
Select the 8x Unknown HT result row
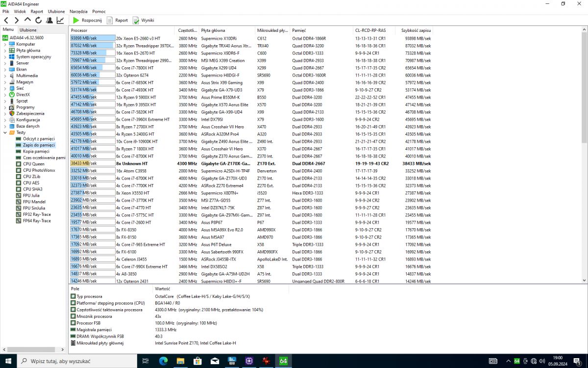click(x=251, y=163)
